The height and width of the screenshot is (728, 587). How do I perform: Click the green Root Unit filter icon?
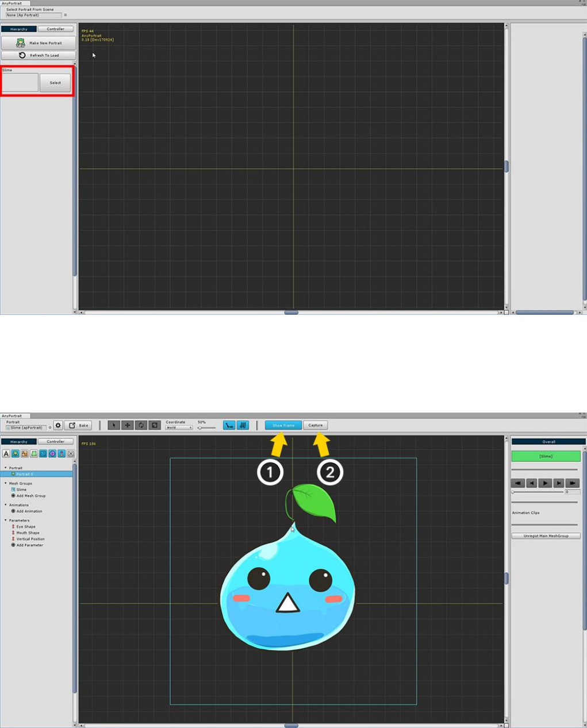coord(16,454)
